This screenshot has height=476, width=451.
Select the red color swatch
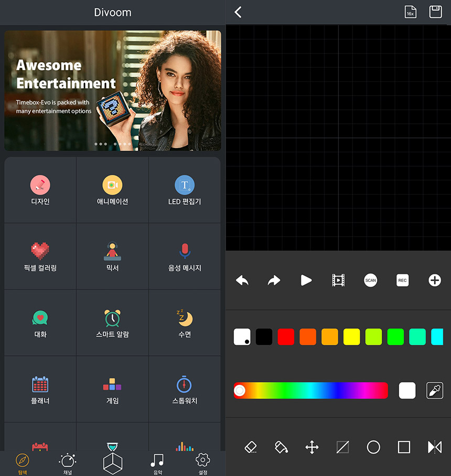coord(286,336)
